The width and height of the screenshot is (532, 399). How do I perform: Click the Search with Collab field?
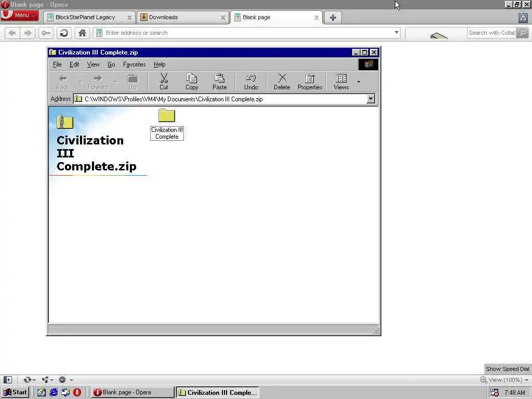pyautogui.click(x=491, y=33)
